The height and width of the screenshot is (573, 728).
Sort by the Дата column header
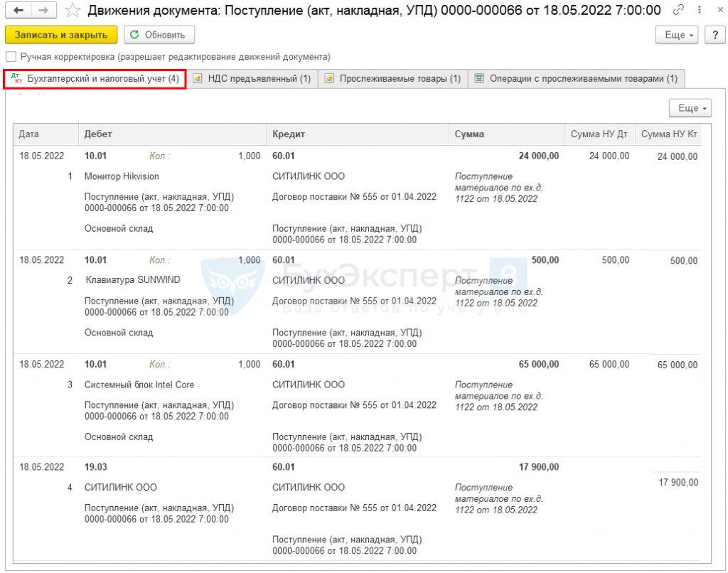tap(45, 134)
